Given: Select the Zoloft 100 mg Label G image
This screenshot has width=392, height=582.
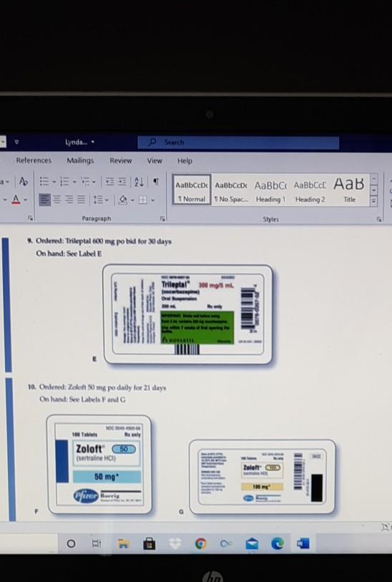Looking at the screenshot, I should pos(263,477).
